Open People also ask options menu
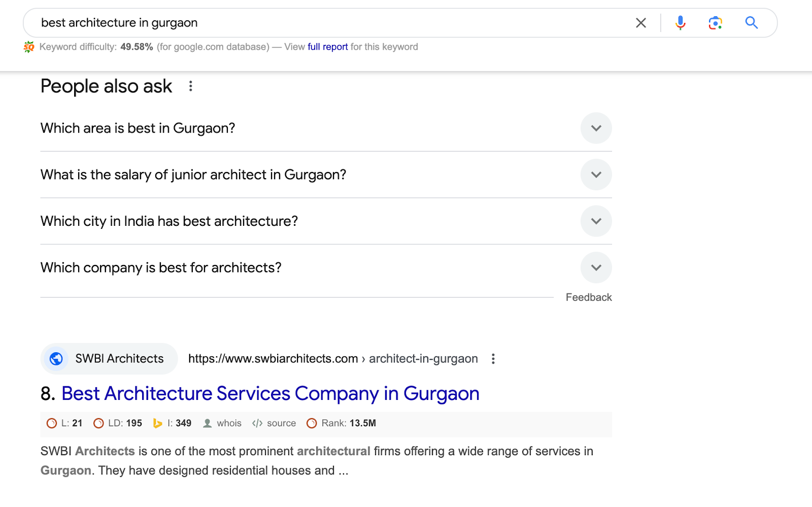 tap(191, 86)
